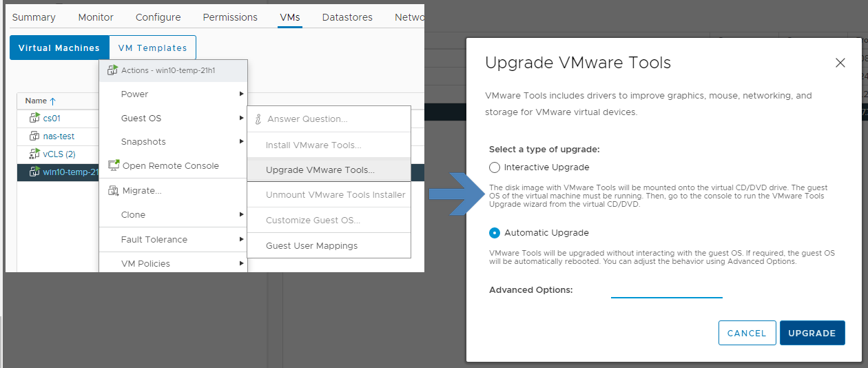This screenshot has width=868, height=368.
Task: Click the Migrate icon in the menu
Action: pos(114,190)
